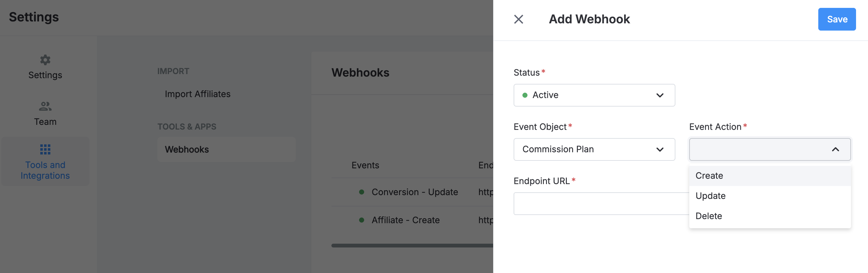Viewport: 868px width, 273px height.
Task: Click the Event Object chevron arrow
Action: pos(660,149)
